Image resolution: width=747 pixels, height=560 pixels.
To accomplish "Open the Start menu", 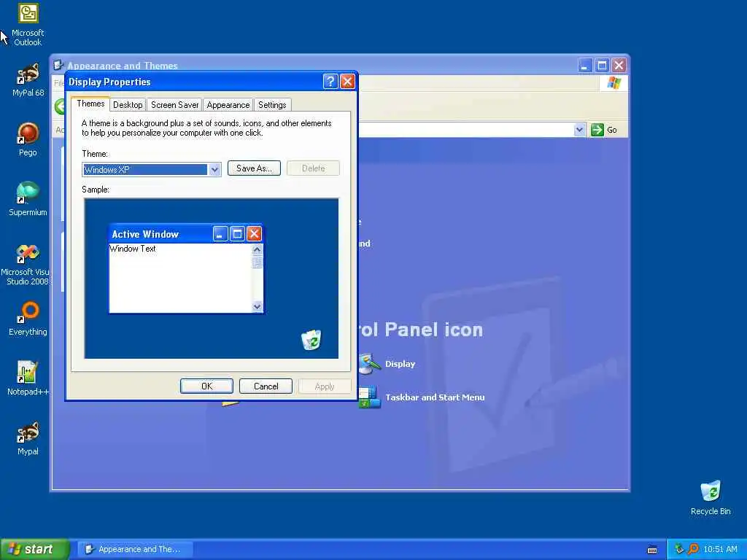I will pyautogui.click(x=34, y=549).
